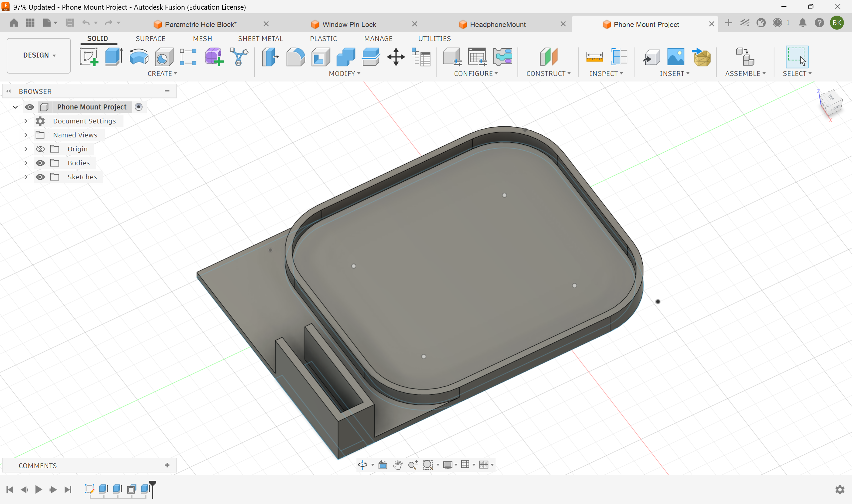Screen dimensions: 852x504
Task: Open the Window Pin Lock document tab
Action: 349,25
